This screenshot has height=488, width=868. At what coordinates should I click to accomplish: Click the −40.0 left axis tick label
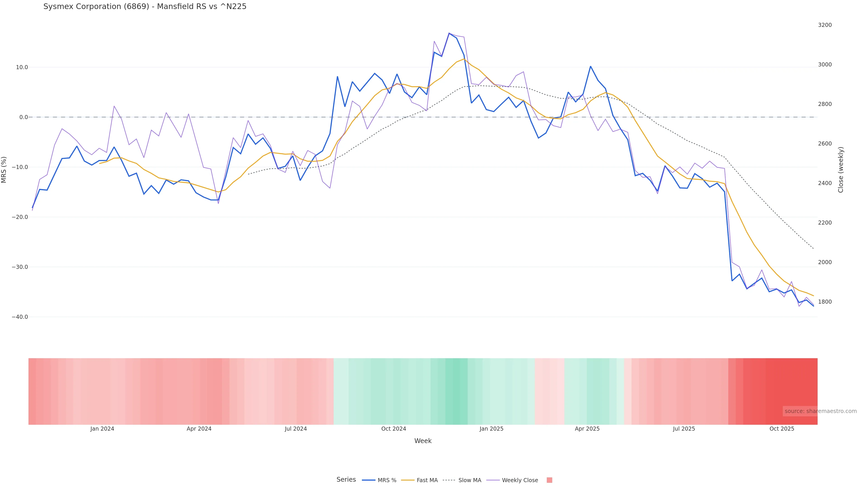click(x=20, y=317)
